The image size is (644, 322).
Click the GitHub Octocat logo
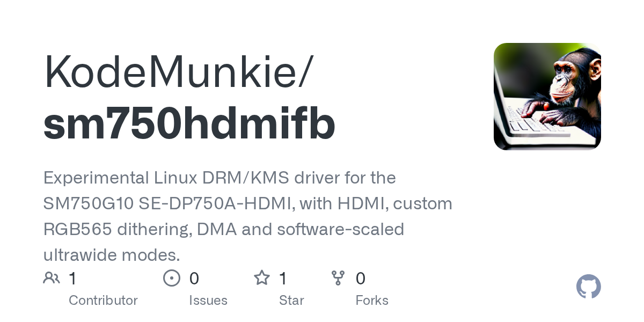point(589,287)
